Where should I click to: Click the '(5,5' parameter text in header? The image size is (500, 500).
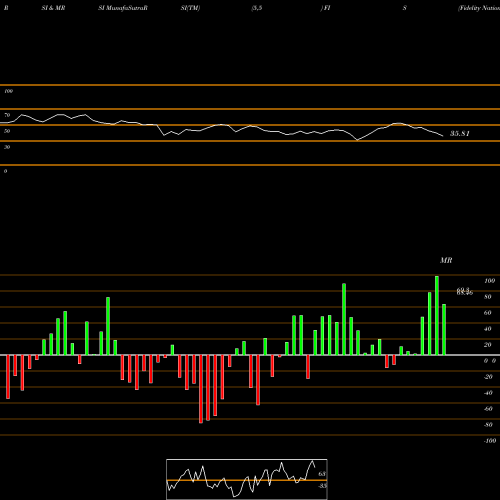tap(257, 8)
